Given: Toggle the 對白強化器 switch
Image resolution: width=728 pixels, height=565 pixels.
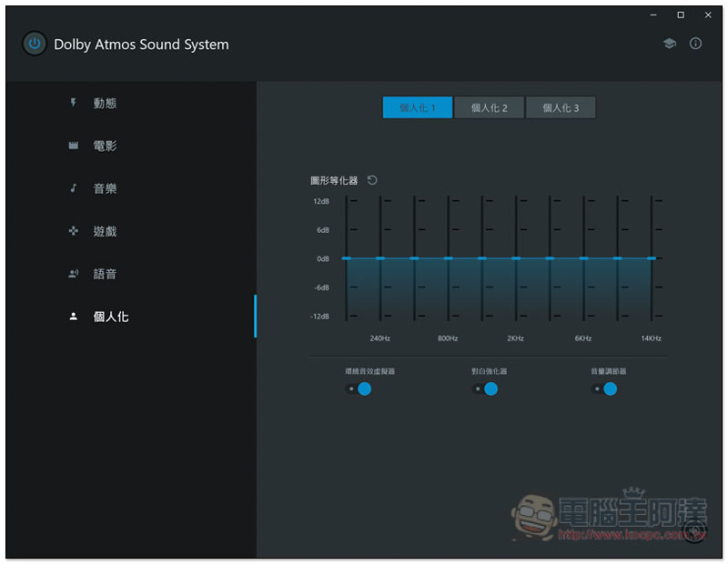Looking at the screenshot, I should pos(485,389).
